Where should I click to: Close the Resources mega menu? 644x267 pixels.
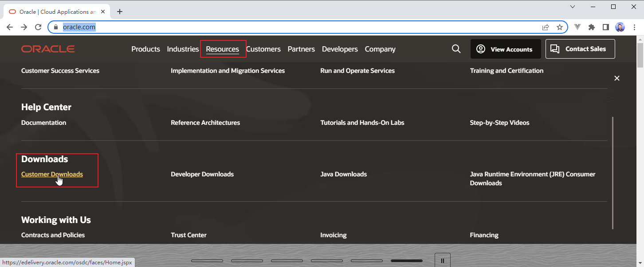point(617,78)
